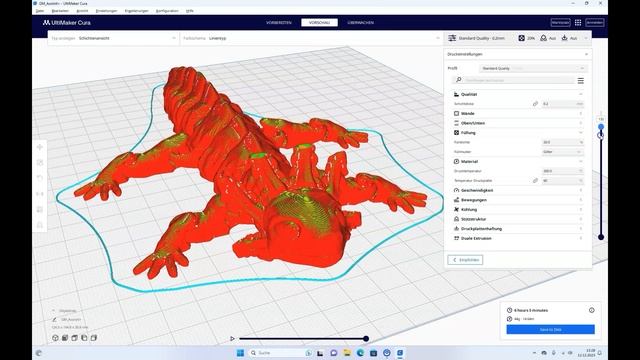Click the right view camera icon
The image size is (640, 360).
coord(93,338)
